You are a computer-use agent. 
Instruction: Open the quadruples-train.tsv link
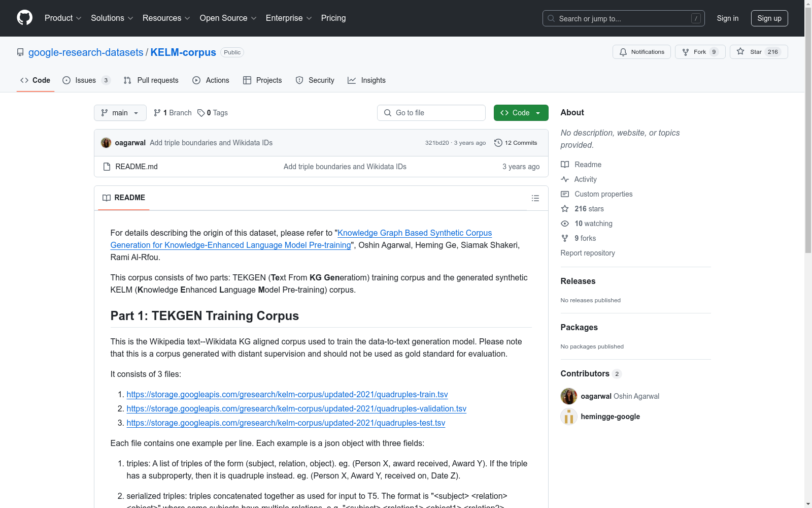point(287,395)
